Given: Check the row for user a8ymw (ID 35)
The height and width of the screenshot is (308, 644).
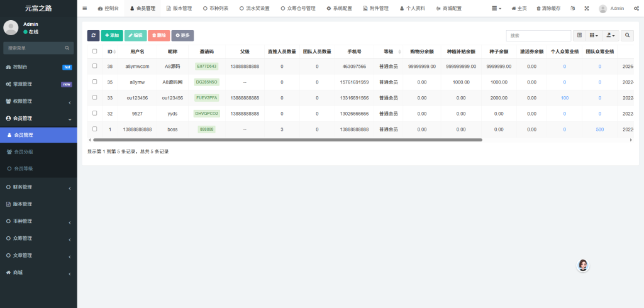Looking at the screenshot, I should click(95, 82).
